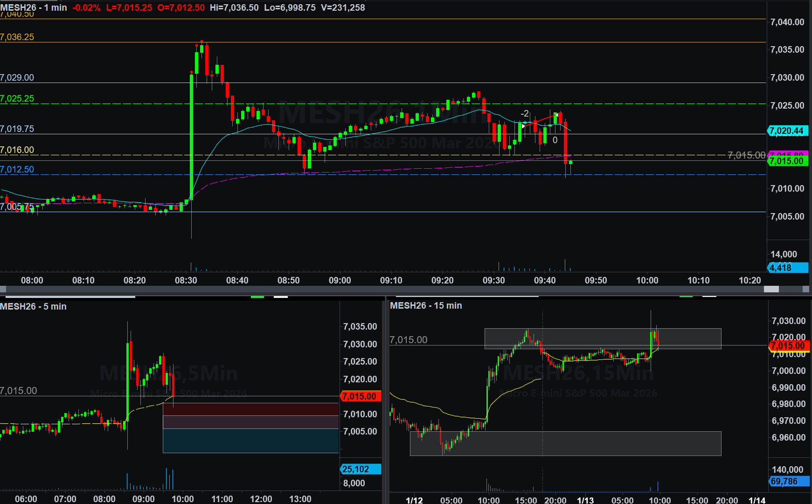Viewport: 812px width, 504px height.
Task: Click the white trade entry arrow marker
Action: click(523, 125)
